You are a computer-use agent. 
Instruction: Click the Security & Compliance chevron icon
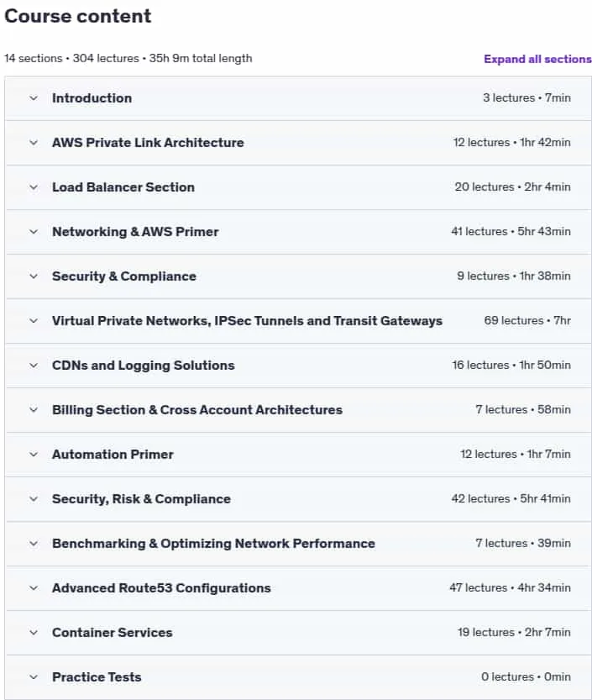tap(34, 276)
